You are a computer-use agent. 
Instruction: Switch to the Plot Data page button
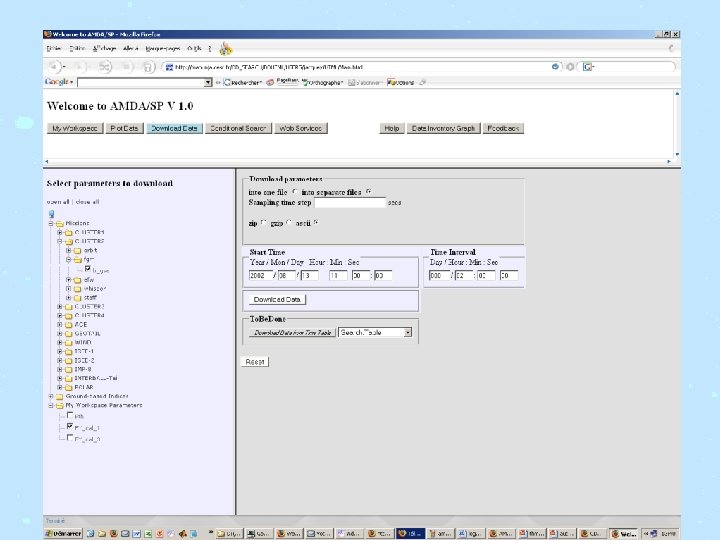[124, 129]
